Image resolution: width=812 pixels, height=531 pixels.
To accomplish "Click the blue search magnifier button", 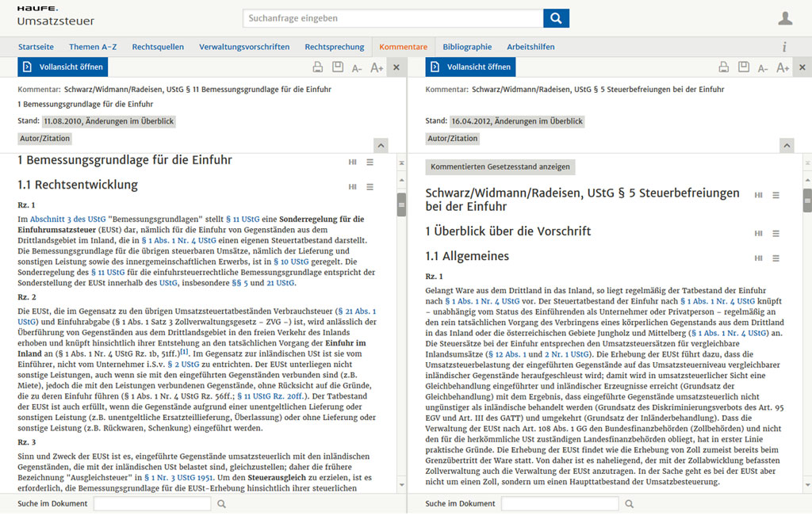I will (x=556, y=18).
